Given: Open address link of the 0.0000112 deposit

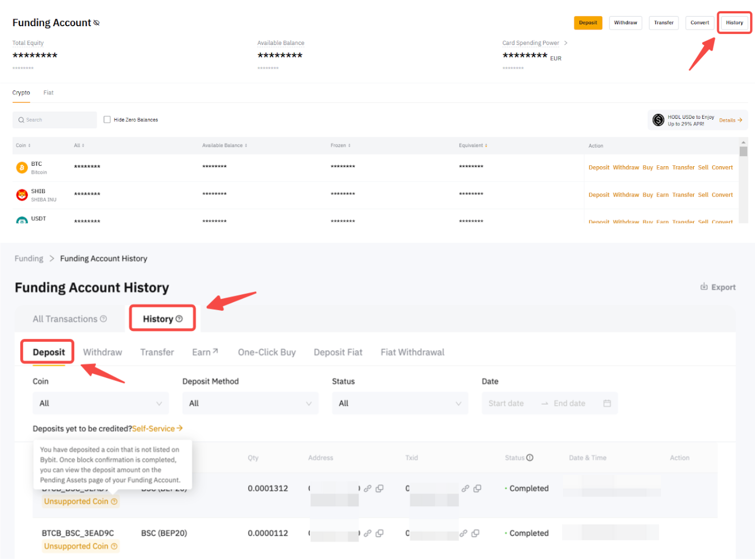Looking at the screenshot, I should tap(368, 533).
